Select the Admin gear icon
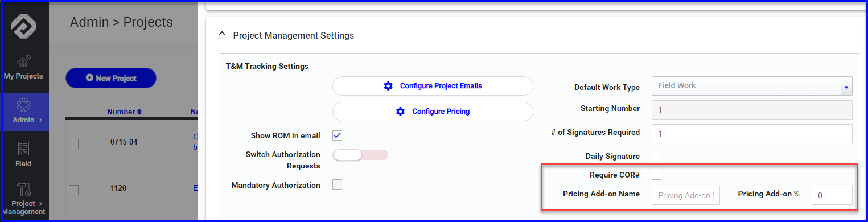This screenshot has height=222, width=868. click(x=24, y=105)
